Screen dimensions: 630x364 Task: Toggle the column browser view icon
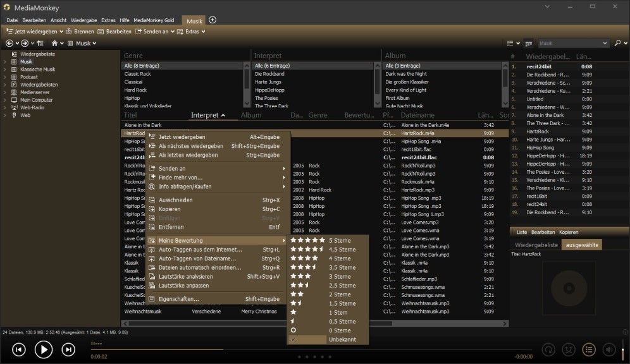[528, 43]
